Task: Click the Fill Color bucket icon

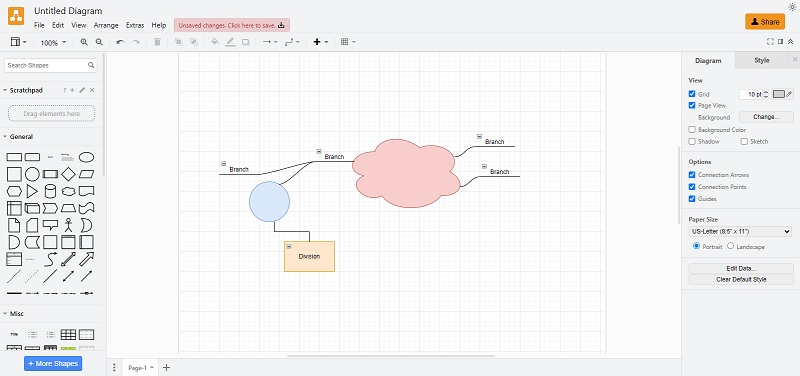Action: point(215,42)
